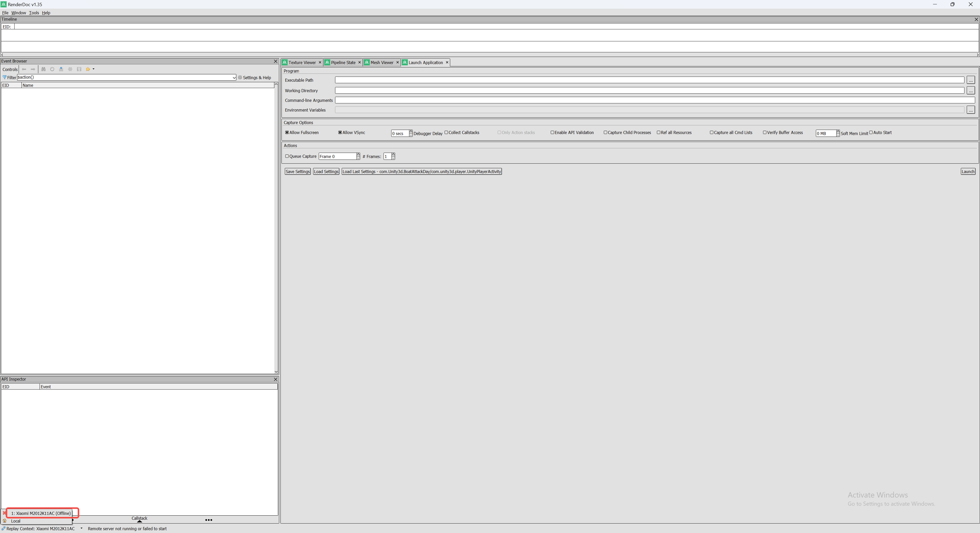The width and height of the screenshot is (980, 533).
Task: Click the floppy disk export icon
Action: pos(79,69)
